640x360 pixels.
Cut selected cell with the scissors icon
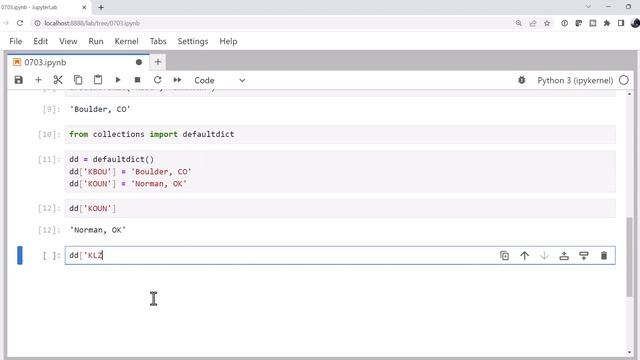[58, 80]
